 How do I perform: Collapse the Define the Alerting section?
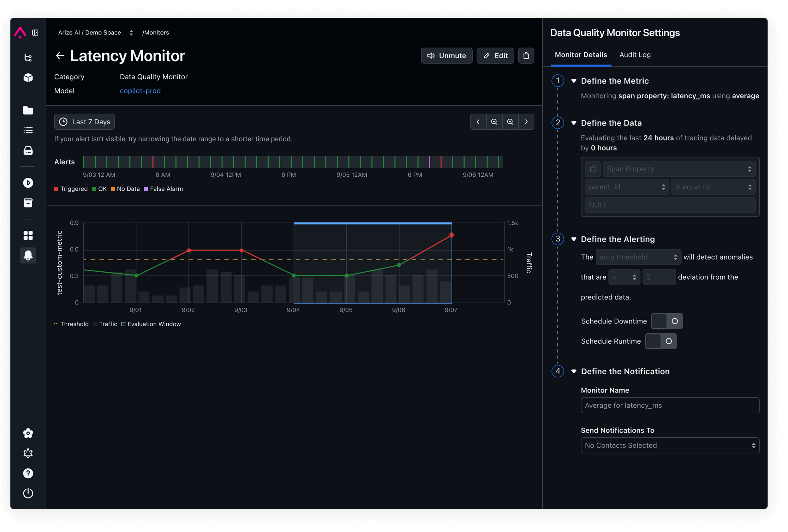[574, 239]
